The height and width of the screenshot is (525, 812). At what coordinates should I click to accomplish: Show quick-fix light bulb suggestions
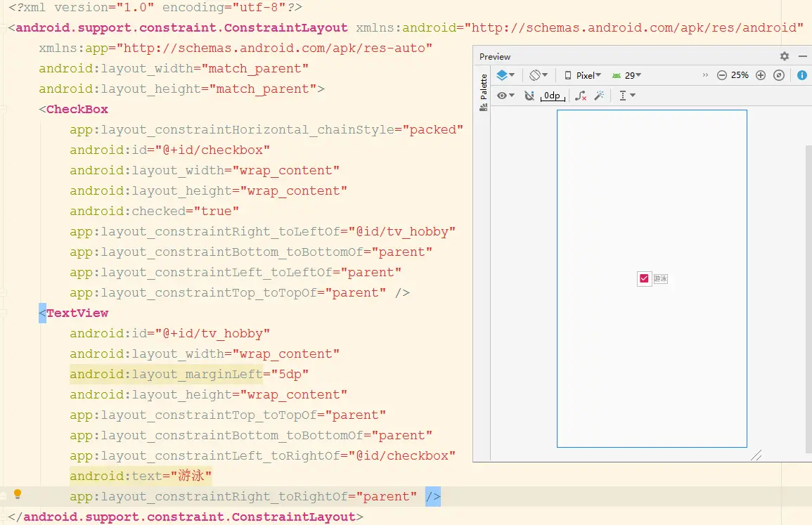[x=18, y=494]
